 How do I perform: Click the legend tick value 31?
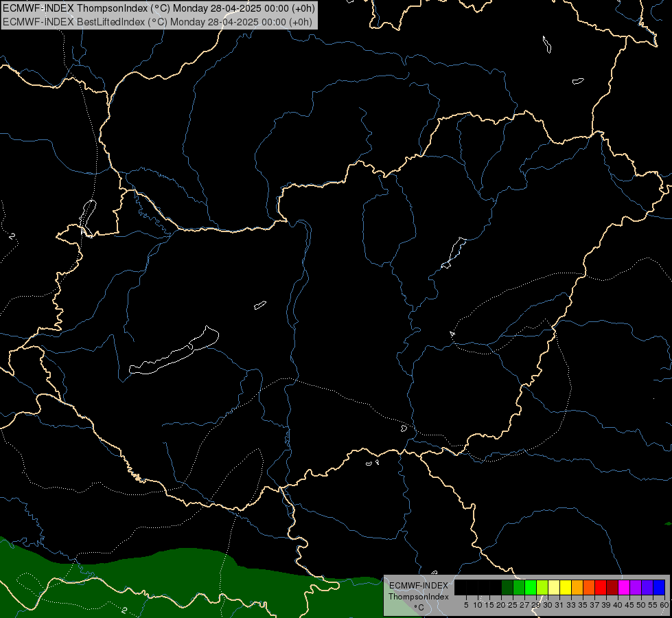tap(559, 605)
